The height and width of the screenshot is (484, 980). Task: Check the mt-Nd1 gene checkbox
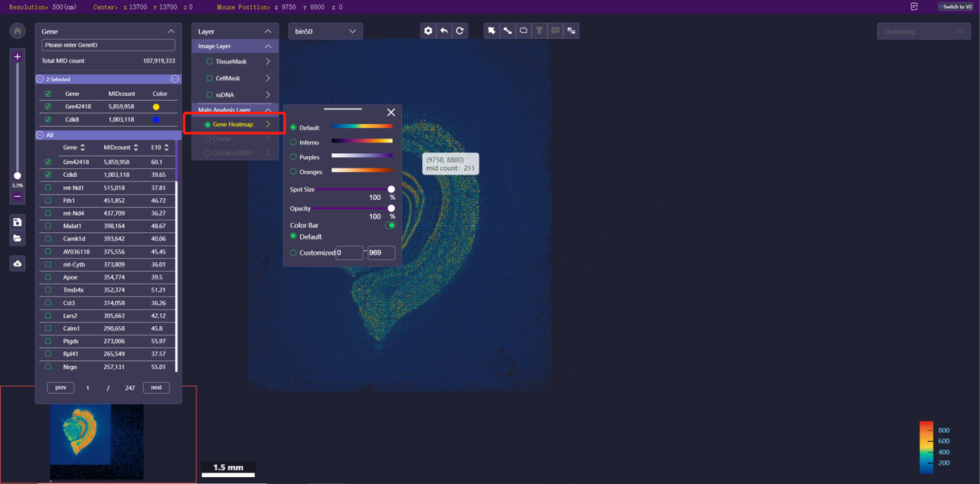point(48,188)
